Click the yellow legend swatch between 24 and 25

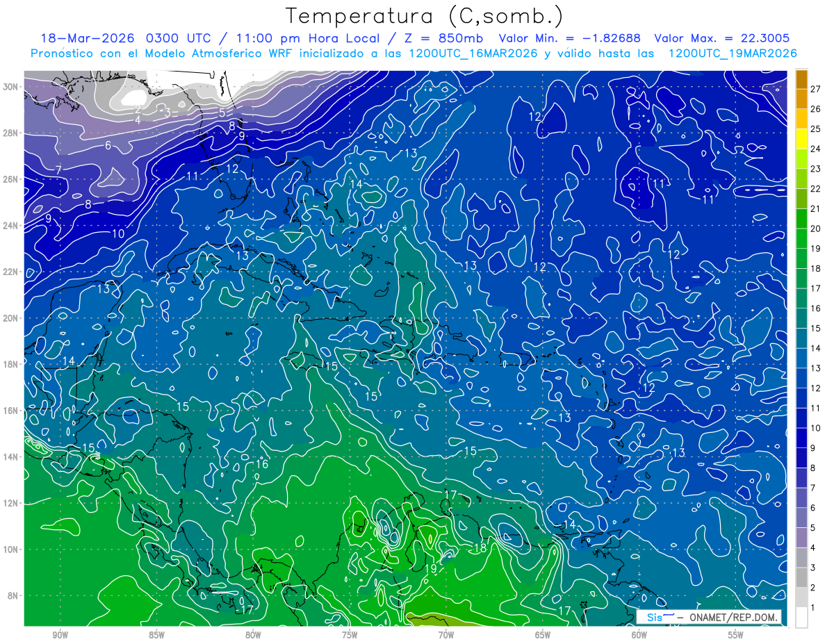pyautogui.click(x=801, y=139)
